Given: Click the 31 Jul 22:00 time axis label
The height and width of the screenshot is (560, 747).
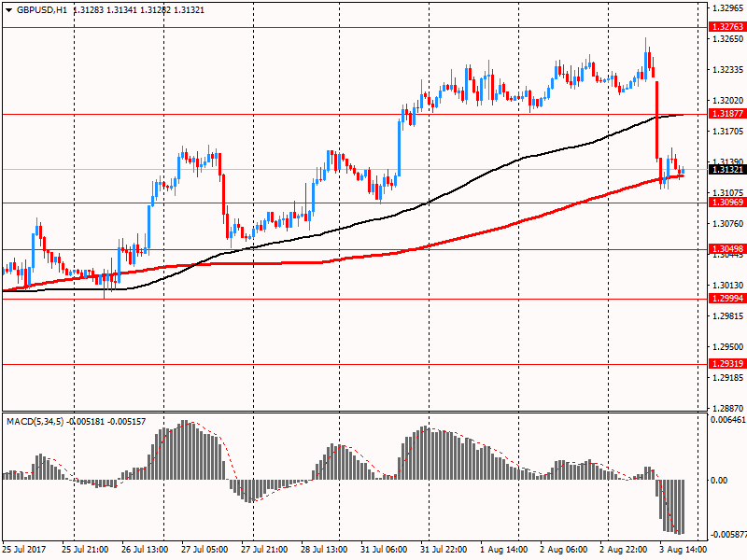Looking at the screenshot, I should tap(444, 550).
